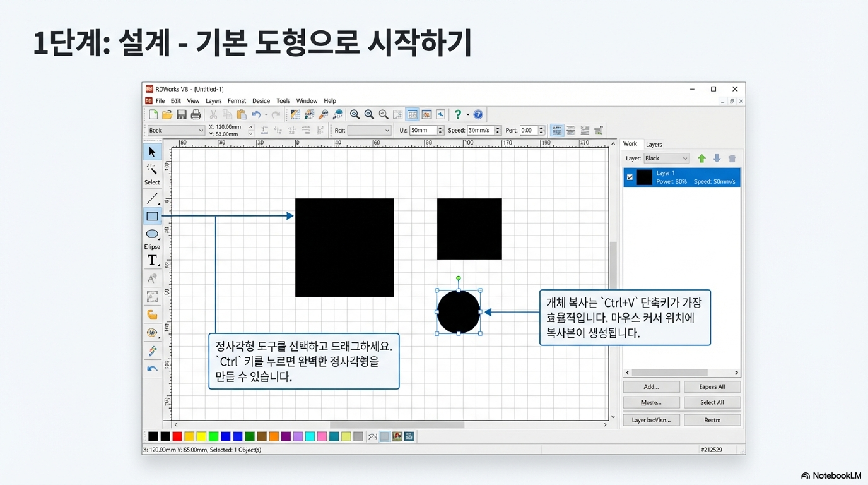Expand the Rot dropdown

tap(387, 130)
